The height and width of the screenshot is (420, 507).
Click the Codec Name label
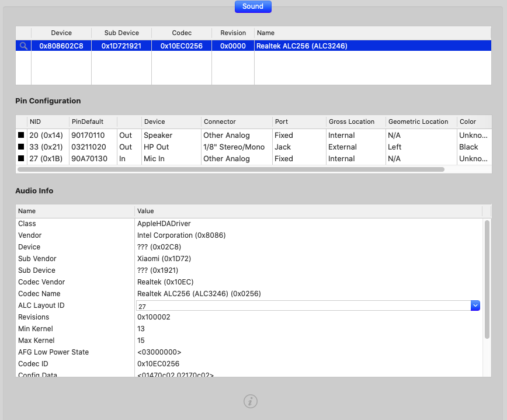point(39,293)
